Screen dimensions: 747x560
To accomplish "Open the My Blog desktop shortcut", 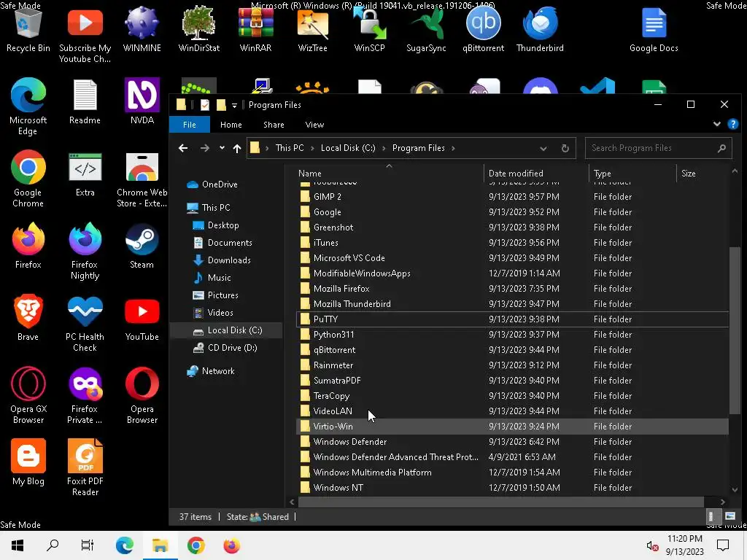I will [28, 463].
